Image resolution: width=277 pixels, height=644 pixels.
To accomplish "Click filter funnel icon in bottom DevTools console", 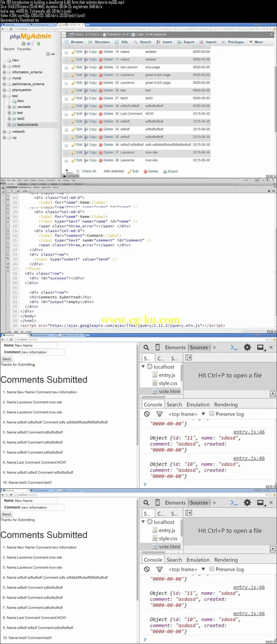I will click(x=160, y=569).
